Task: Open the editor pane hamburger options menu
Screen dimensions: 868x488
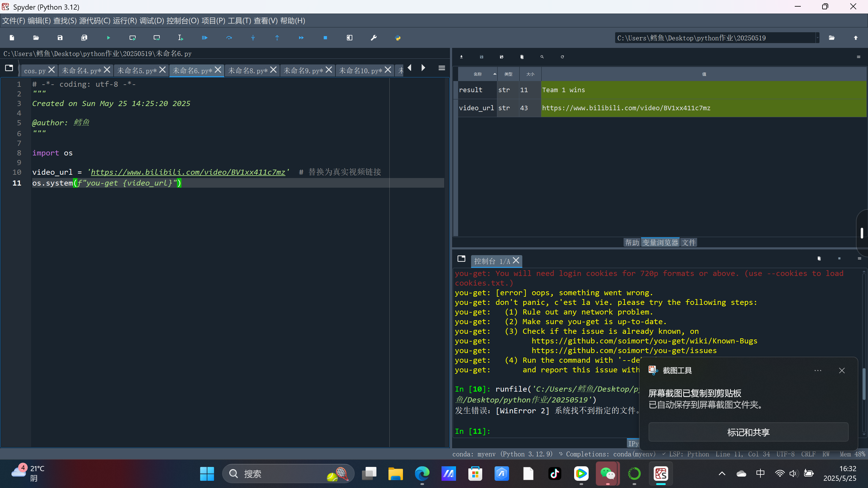Action: point(442,68)
